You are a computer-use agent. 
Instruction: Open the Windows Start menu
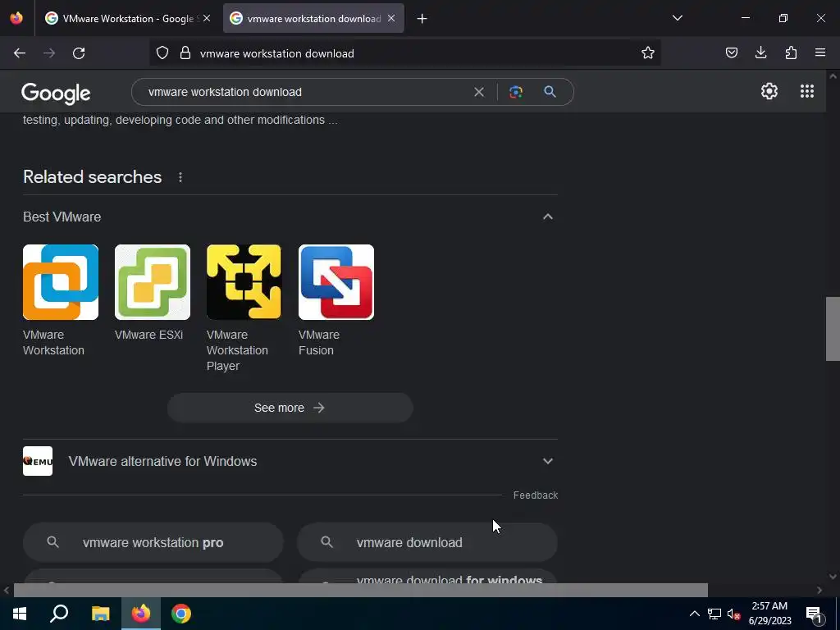(20, 614)
